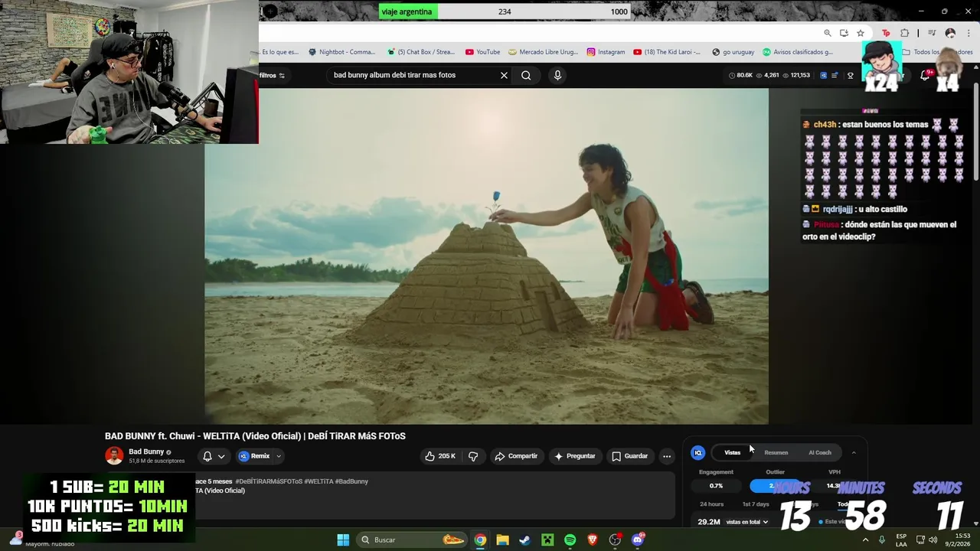Open Spotify from the taskbar
Viewport: 980px width, 551px height.
point(570,540)
